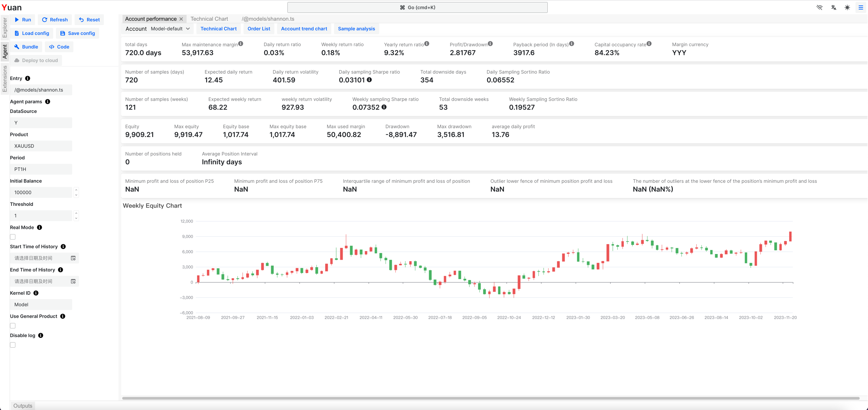868x410 pixels.
Task: Open Sample analysis
Action: [357, 29]
